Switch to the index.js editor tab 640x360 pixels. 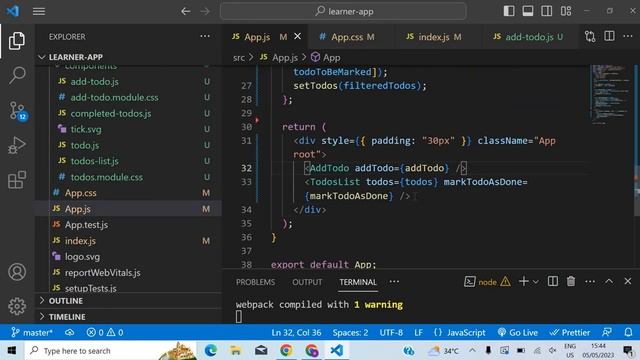click(438, 37)
